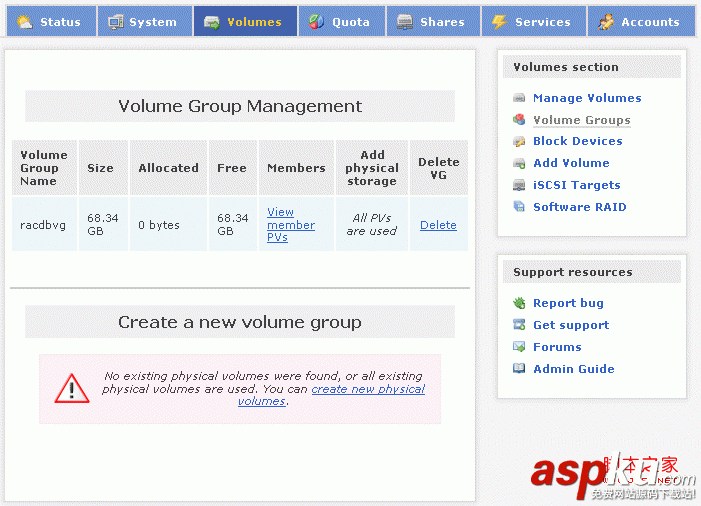Switch to the Quota tab
The height and width of the screenshot is (506, 701).
click(342, 21)
